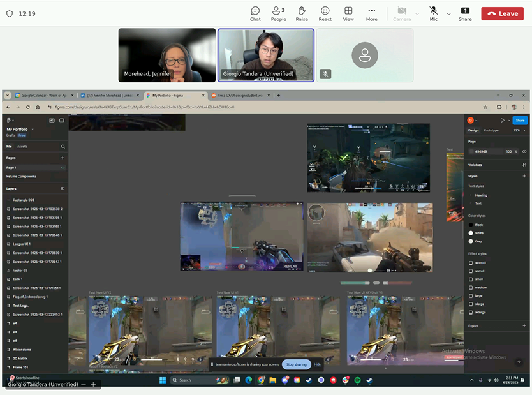The image size is (532, 395).
Task: Reload the Figma page
Action: tap(28, 107)
